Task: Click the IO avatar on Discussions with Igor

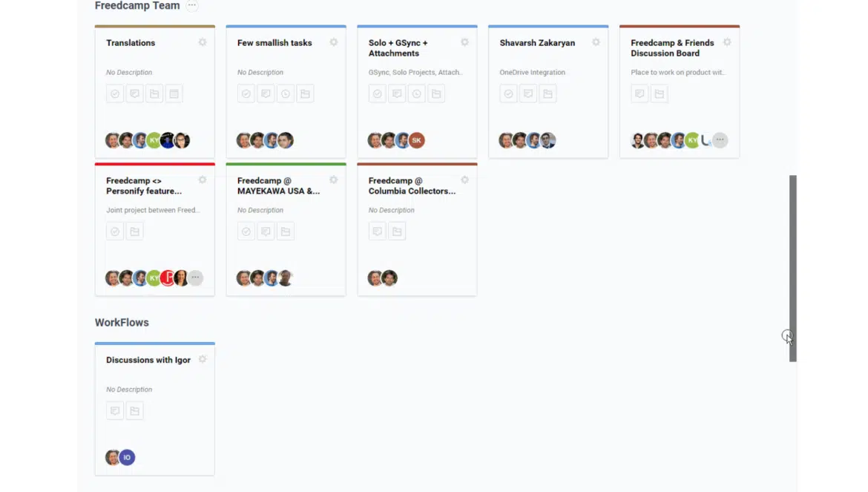Action: coord(127,458)
